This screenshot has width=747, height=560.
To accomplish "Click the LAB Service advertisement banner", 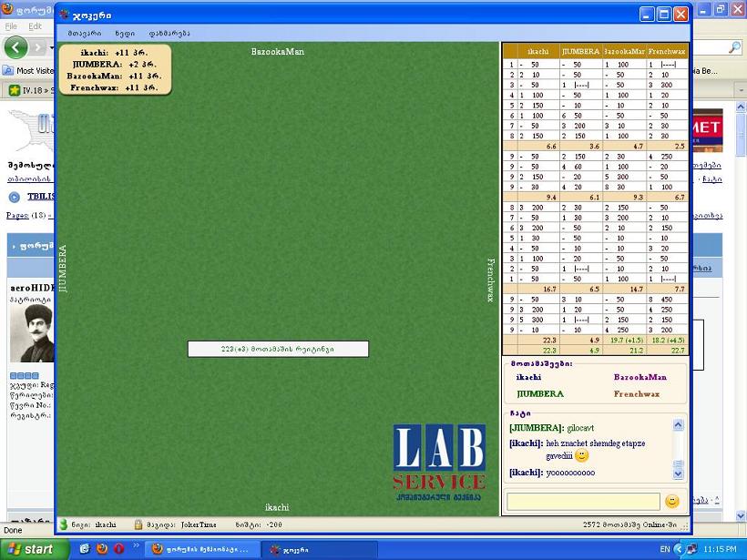I will (439, 464).
